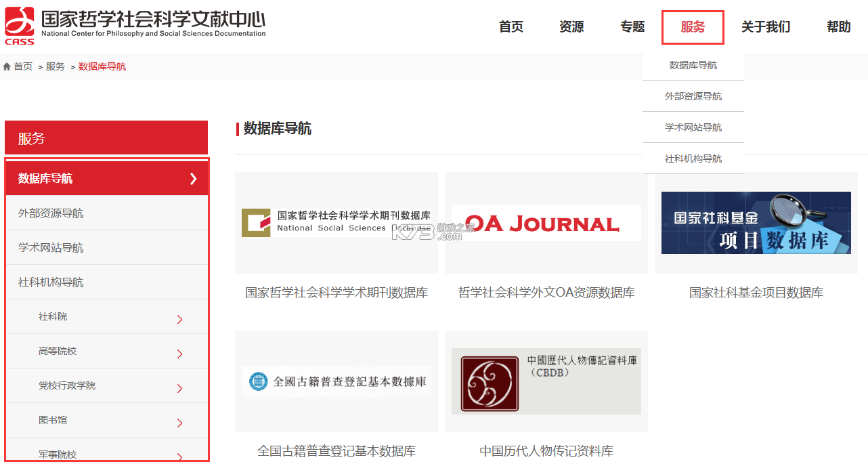Click 服务 in the breadcrumb trail
Image resolution: width=868 pixels, height=464 pixels.
[55, 66]
